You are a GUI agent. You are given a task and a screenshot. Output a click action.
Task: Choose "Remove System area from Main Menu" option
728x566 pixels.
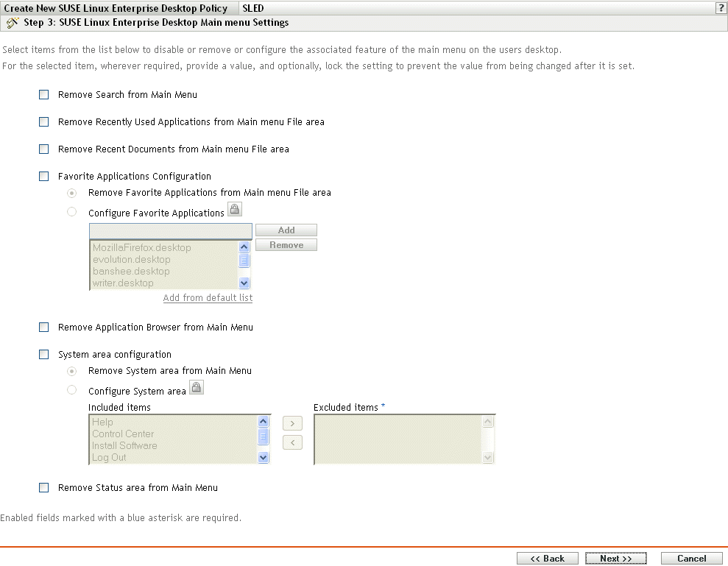[71, 371]
